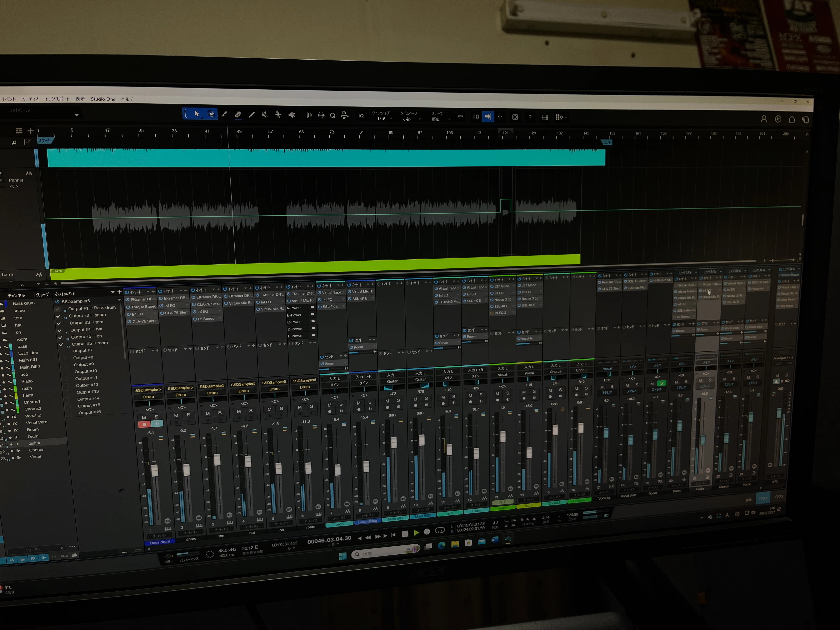
Task: Click the snare channel volume fader
Action: 186,470
